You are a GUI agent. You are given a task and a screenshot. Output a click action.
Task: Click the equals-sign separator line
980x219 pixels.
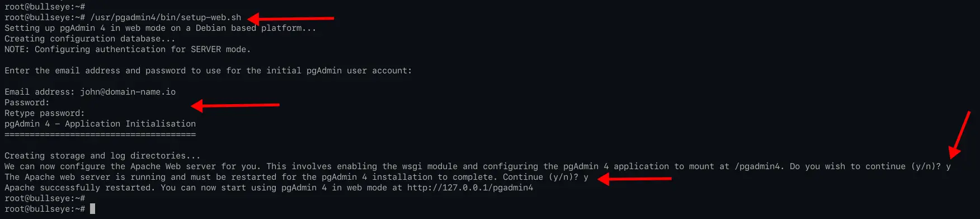[x=100, y=134]
